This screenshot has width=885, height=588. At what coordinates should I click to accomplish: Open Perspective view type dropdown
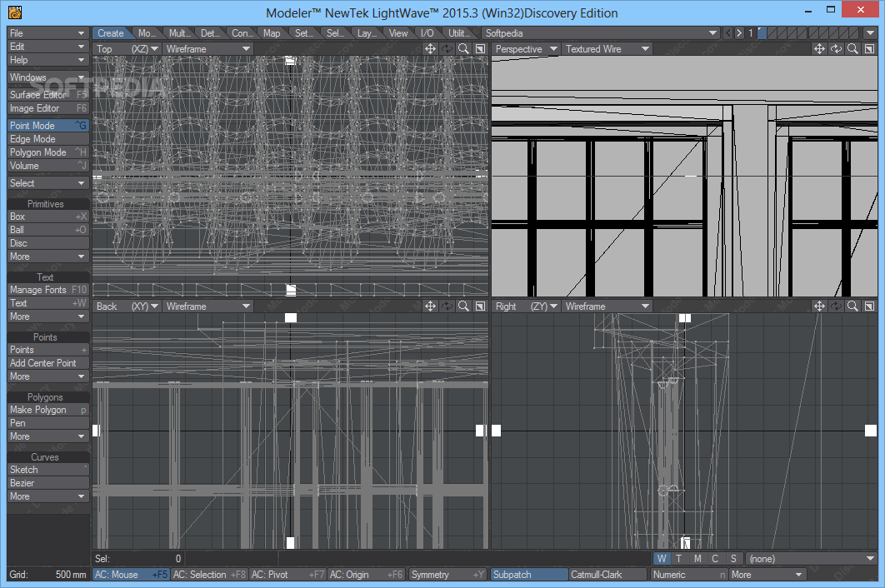(526, 49)
